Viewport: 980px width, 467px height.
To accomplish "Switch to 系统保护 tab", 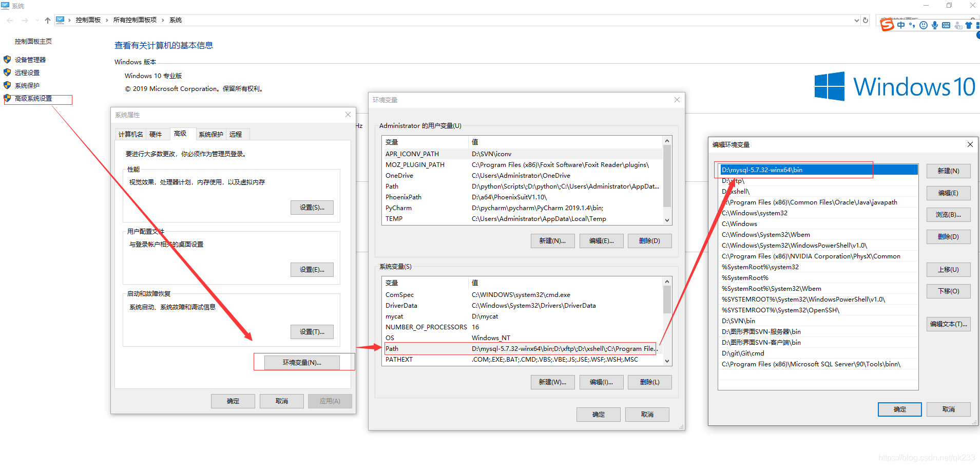I will click(211, 134).
